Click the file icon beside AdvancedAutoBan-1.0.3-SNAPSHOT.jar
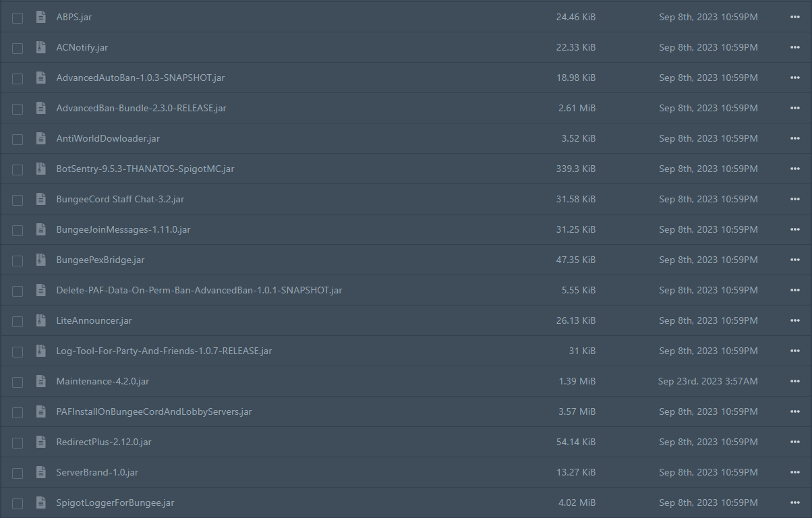The image size is (812, 518). (x=40, y=78)
